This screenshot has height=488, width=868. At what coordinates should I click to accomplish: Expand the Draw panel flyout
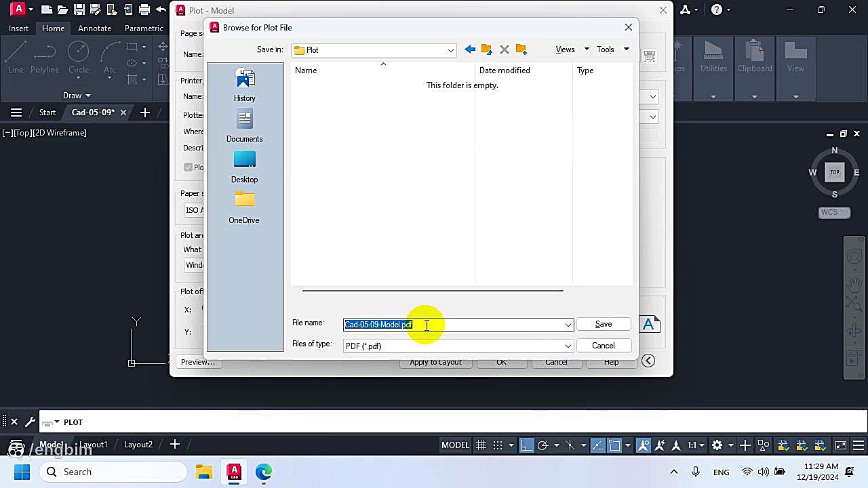click(77, 96)
